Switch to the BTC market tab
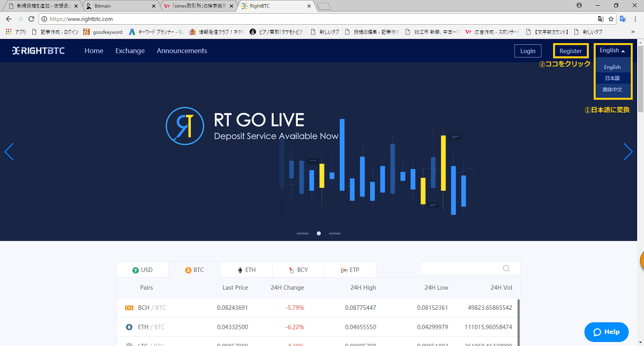 pyautogui.click(x=194, y=270)
